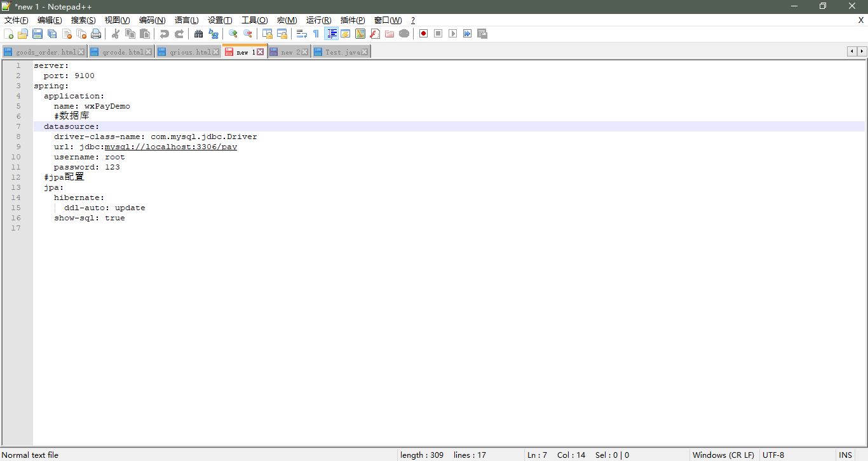Redo the last undone edit
The height and width of the screenshot is (461, 868).
pos(179,34)
